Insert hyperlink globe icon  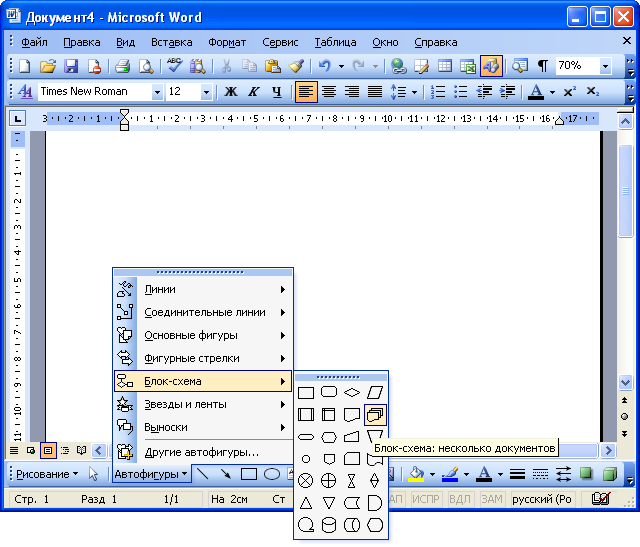tap(398, 66)
